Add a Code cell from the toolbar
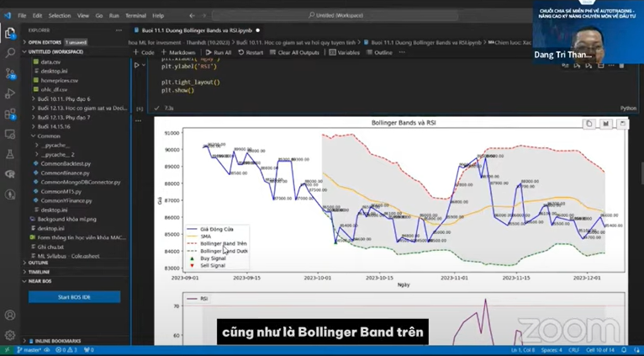 [144, 52]
